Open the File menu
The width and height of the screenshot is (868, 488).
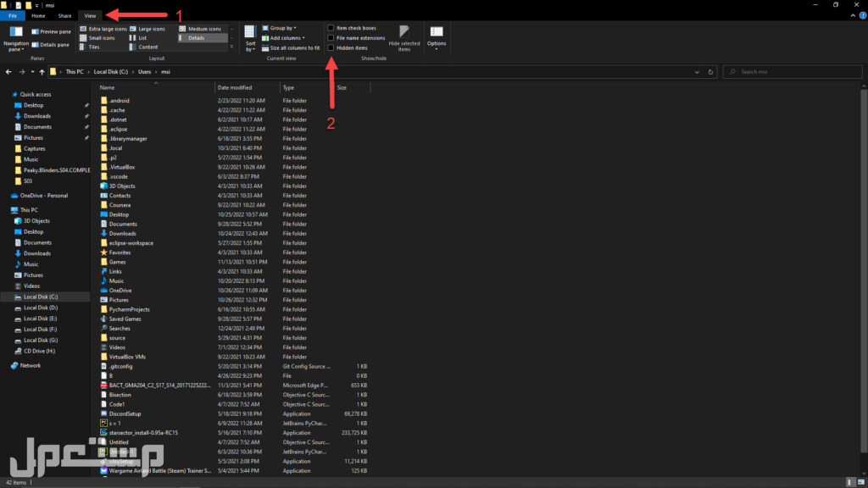pos(12,15)
